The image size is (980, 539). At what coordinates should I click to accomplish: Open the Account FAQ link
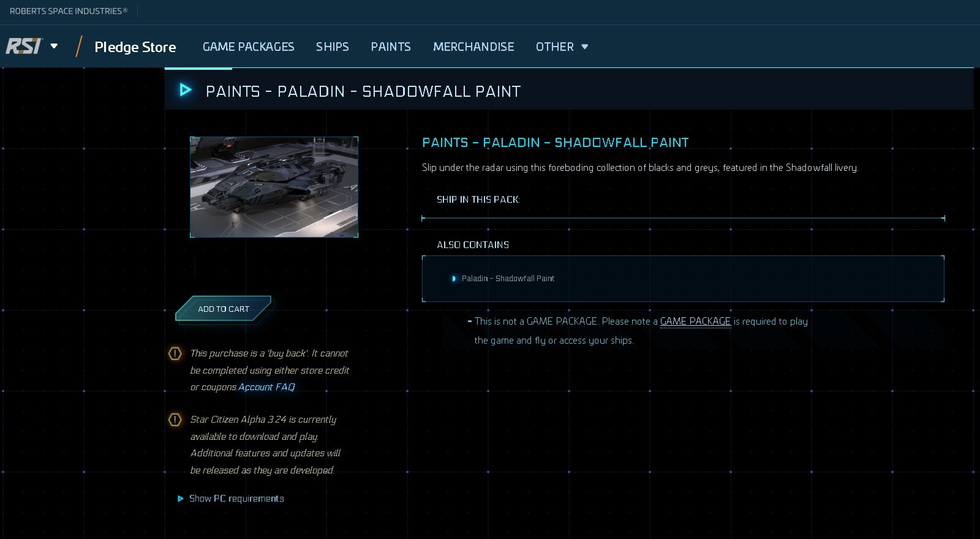pyautogui.click(x=266, y=386)
